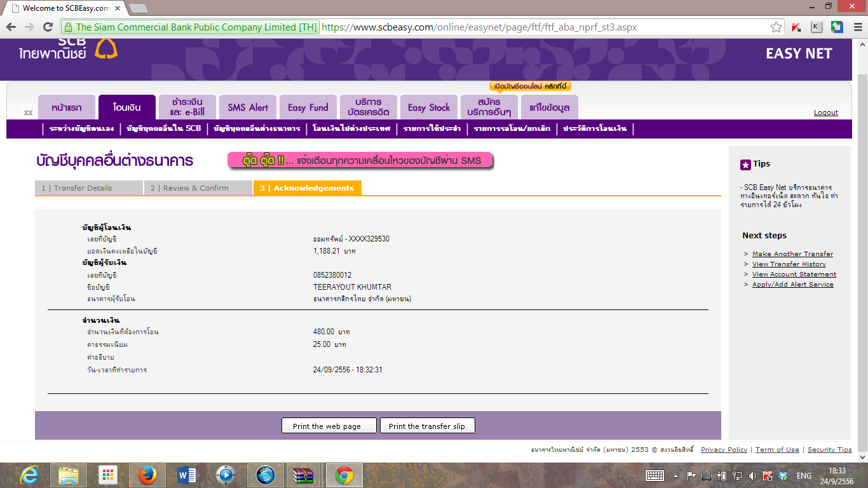Click the network status tray icon
The width and height of the screenshot is (868, 488).
737,475
